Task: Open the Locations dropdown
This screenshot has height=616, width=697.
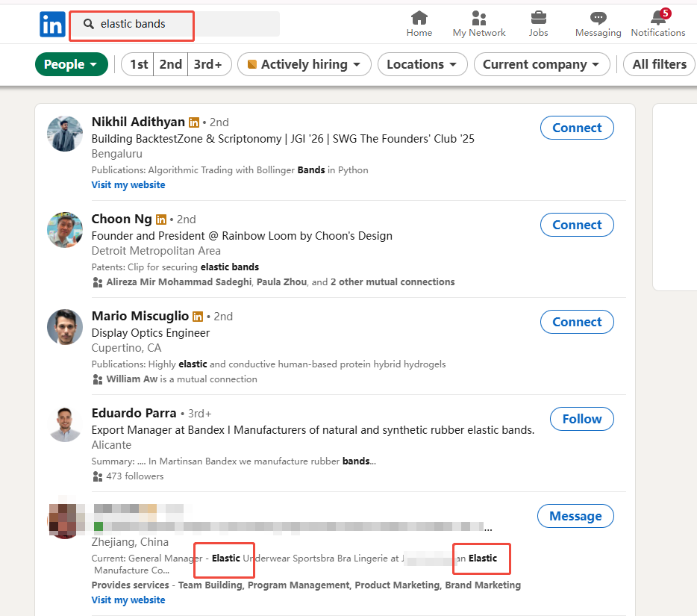Action: tap(422, 64)
